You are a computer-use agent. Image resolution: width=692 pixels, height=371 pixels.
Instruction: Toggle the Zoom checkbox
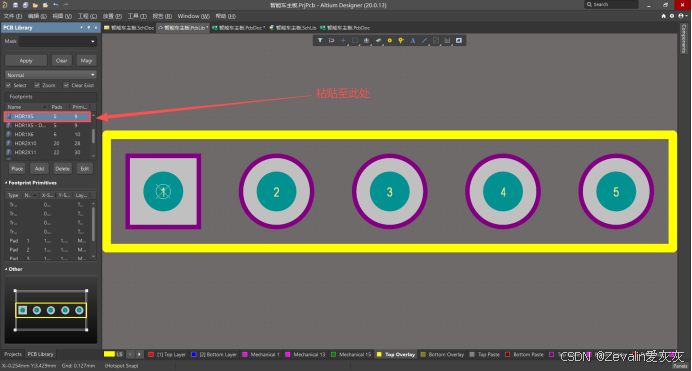37,85
